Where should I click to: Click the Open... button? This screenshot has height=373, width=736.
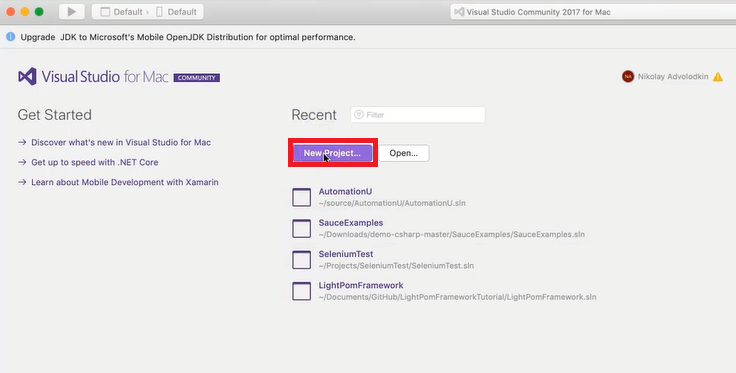coord(403,153)
